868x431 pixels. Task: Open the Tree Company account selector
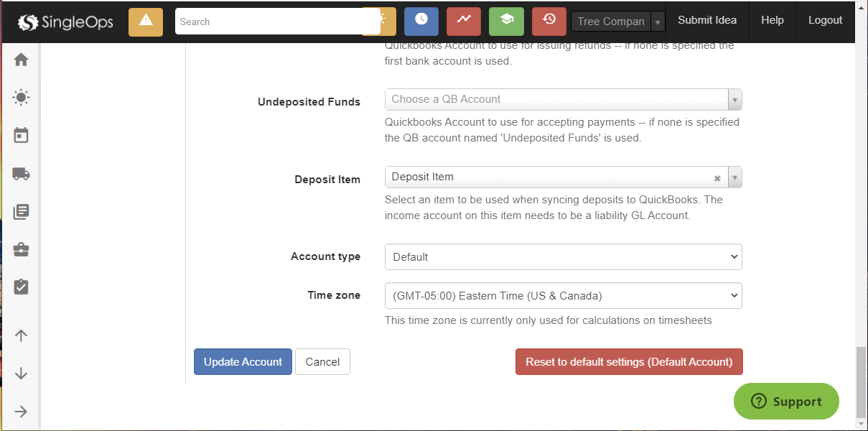point(618,22)
